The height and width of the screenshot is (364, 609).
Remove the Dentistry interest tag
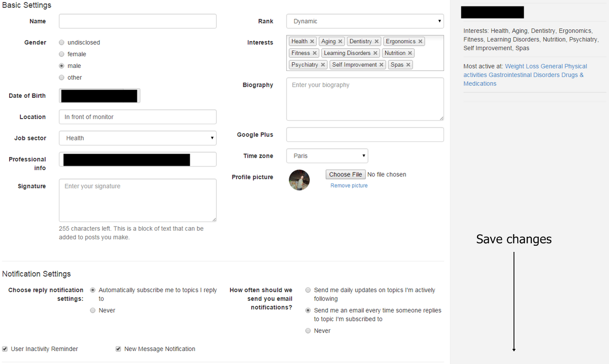click(x=377, y=42)
